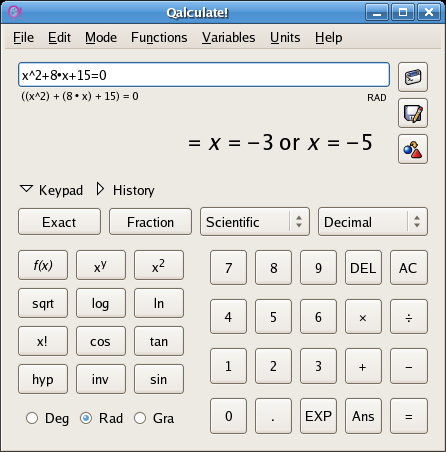
Task: Click the 5 digit key
Action: coord(273,317)
